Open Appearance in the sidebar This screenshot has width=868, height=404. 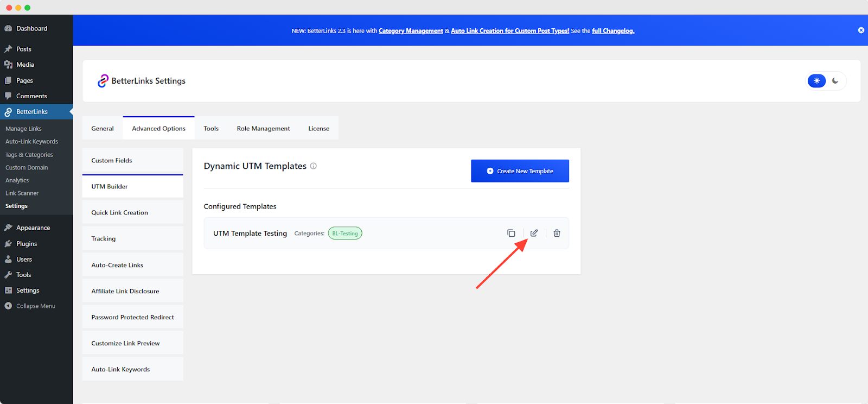36,228
